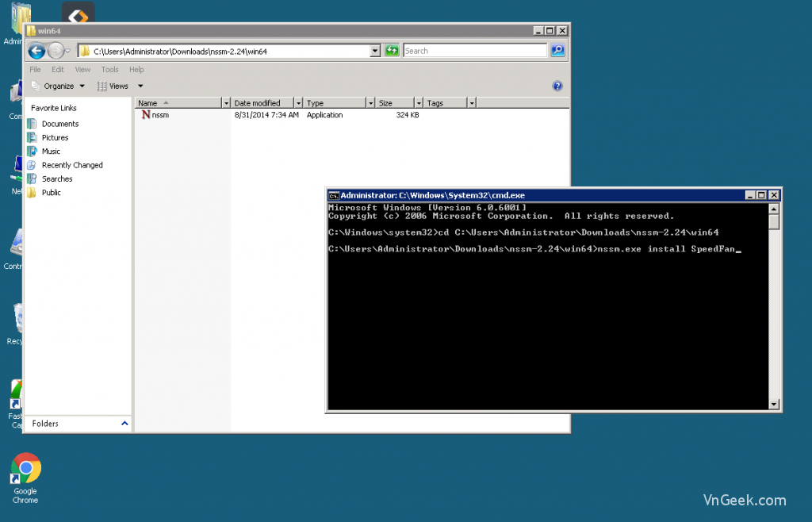Open the View menu
Viewport: 812px width, 522px height.
point(82,69)
